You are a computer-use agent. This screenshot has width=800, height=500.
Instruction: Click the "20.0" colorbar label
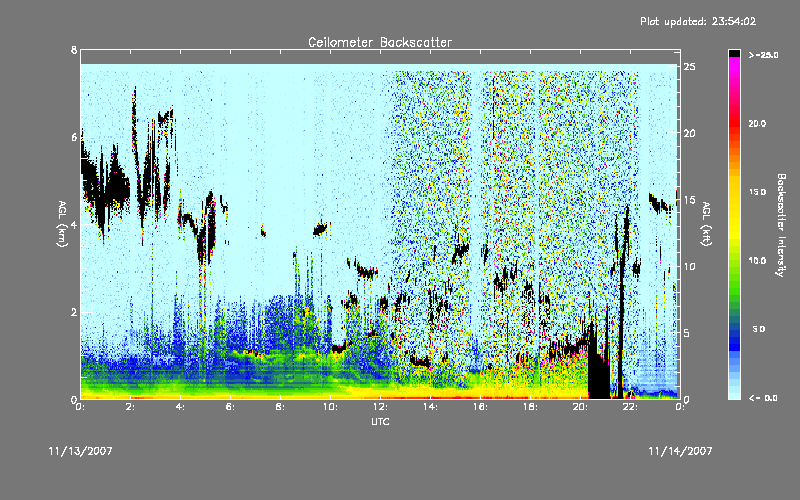[x=757, y=123]
